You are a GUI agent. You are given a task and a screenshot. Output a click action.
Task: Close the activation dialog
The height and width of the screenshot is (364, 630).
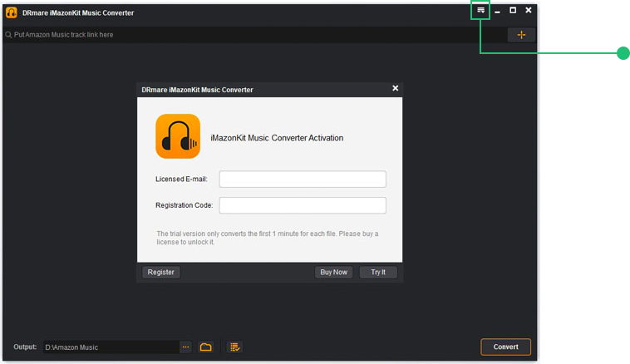pos(396,88)
